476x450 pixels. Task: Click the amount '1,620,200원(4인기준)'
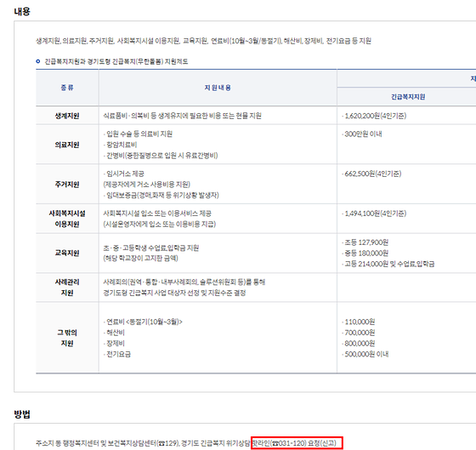(x=375, y=116)
